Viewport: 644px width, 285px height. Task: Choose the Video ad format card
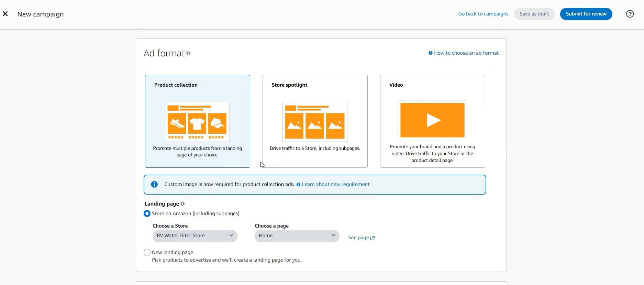pos(432,121)
